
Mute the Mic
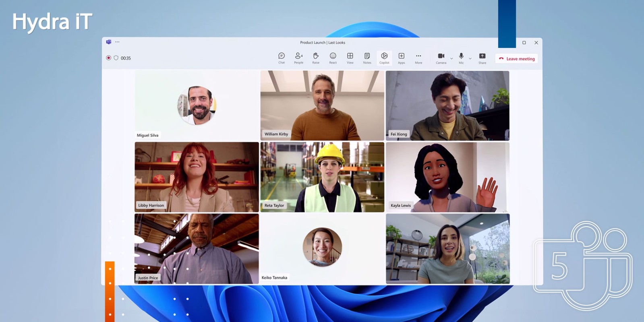click(x=461, y=58)
